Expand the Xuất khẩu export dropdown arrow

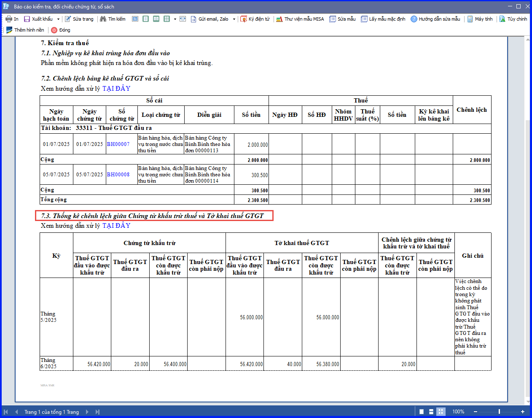[58, 19]
